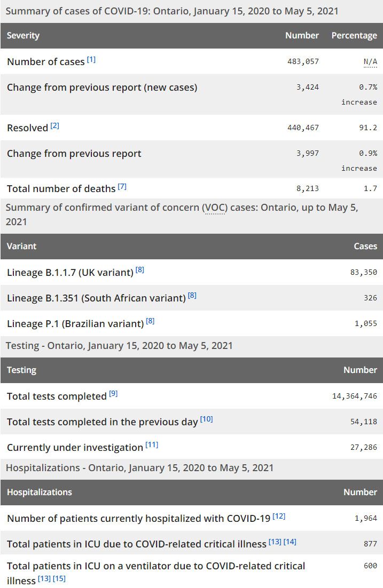Open footnote 8 on the South African variant row
Image resolution: width=383 pixels, height=588 pixels.
coord(192,296)
